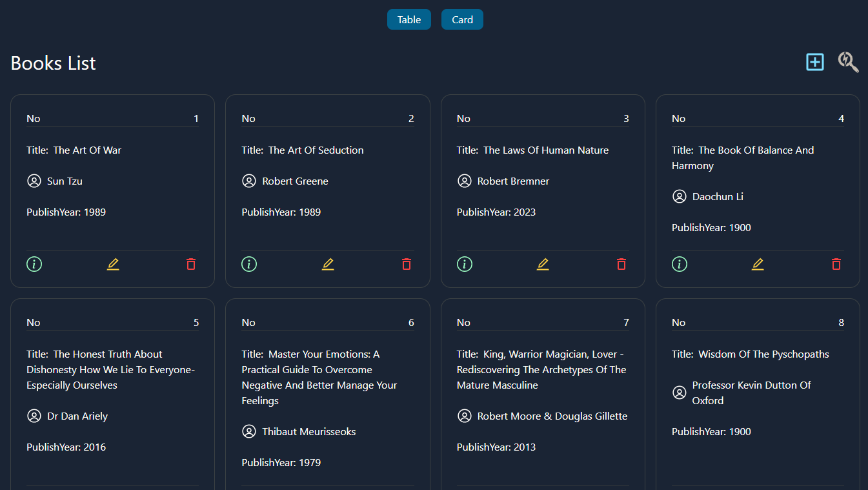
Task: Click PublishYear: 2023
Action: [496, 212]
